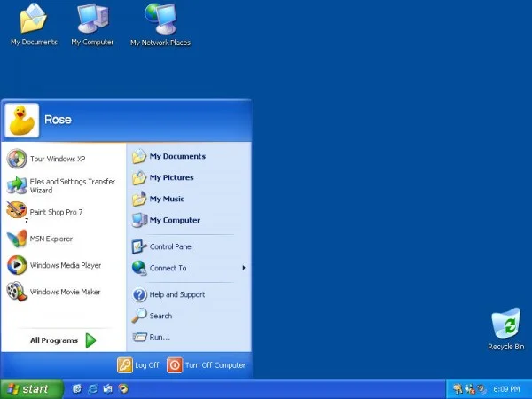Click the green start button
Image resolution: width=532 pixels, height=399 pixels.
pyautogui.click(x=32, y=388)
